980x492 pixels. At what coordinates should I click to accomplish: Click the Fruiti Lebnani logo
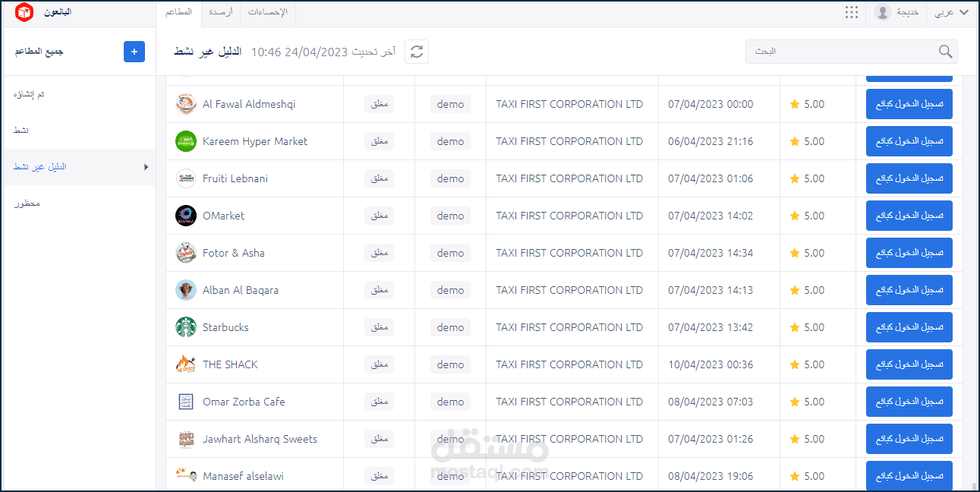point(186,178)
